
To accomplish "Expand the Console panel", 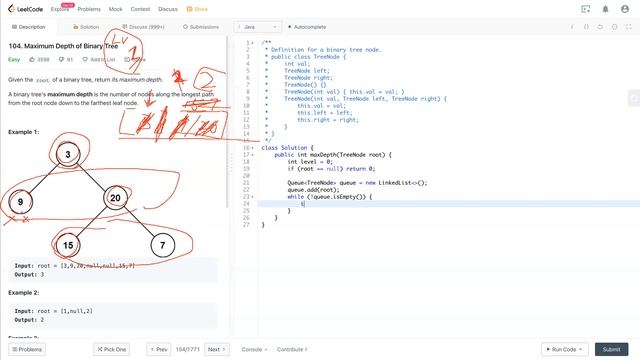I will tap(254, 349).
